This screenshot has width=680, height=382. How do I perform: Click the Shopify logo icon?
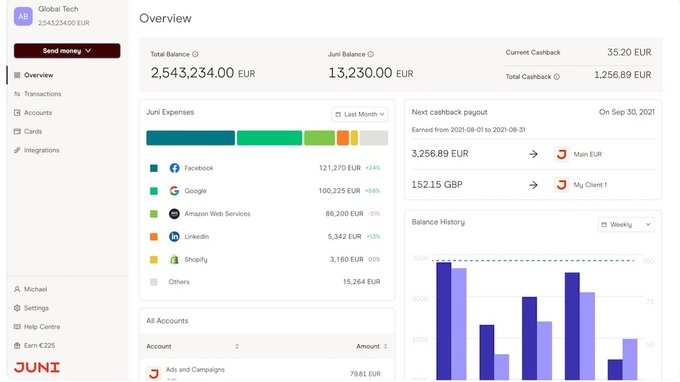174,259
